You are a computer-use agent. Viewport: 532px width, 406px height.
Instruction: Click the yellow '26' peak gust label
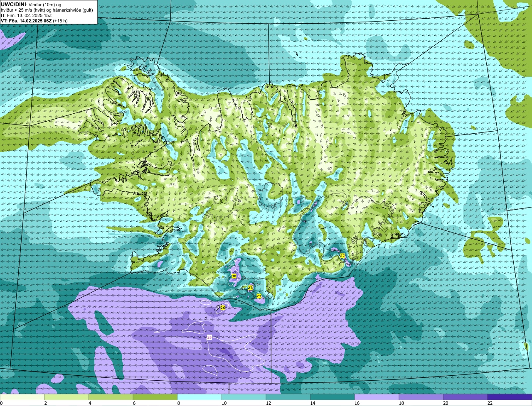point(223,308)
